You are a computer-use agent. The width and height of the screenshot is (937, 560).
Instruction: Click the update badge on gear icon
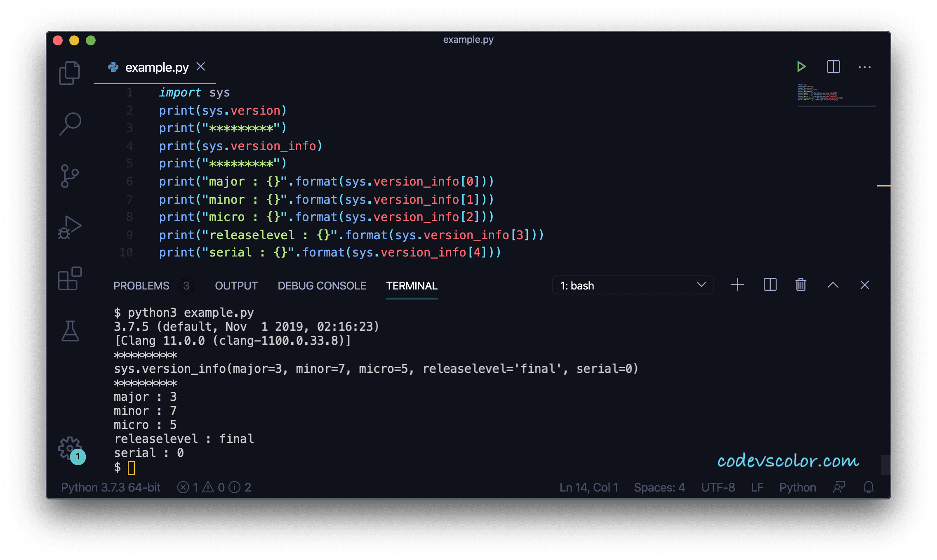[x=78, y=456]
